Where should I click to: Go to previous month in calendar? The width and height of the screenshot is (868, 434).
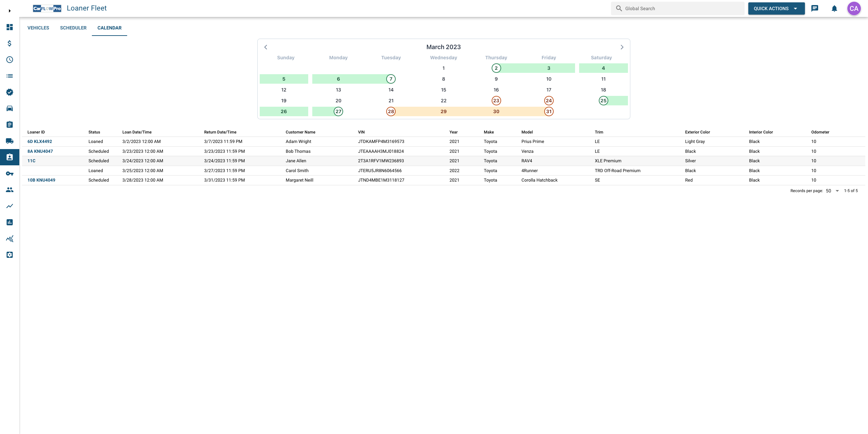coord(266,47)
